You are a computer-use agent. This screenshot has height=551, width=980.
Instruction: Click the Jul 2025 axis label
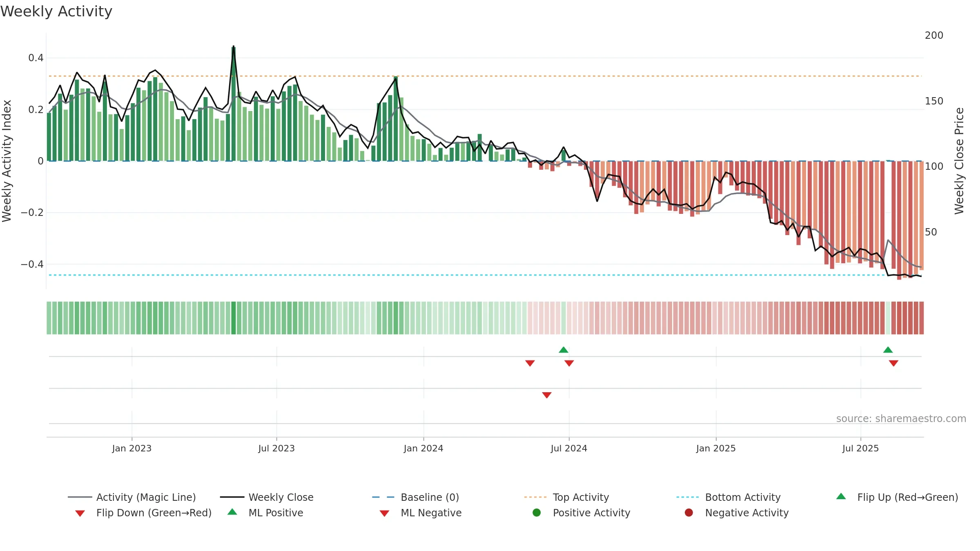[x=860, y=448]
